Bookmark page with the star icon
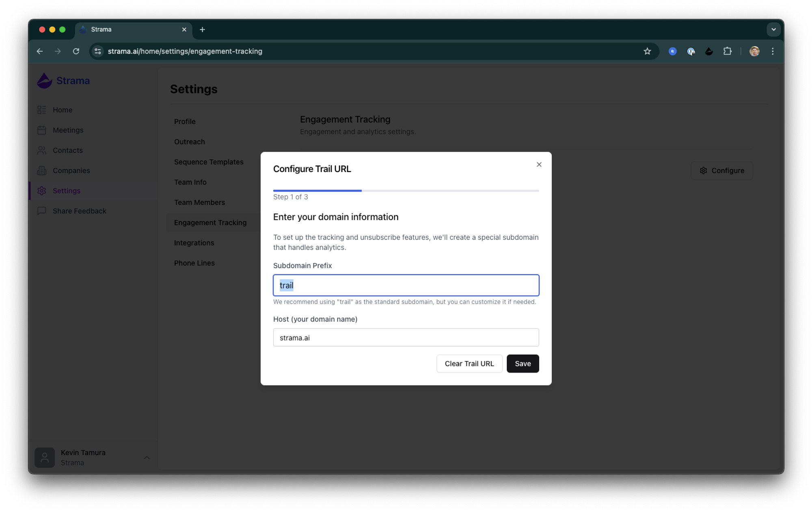Image resolution: width=812 pixels, height=511 pixels. click(647, 51)
